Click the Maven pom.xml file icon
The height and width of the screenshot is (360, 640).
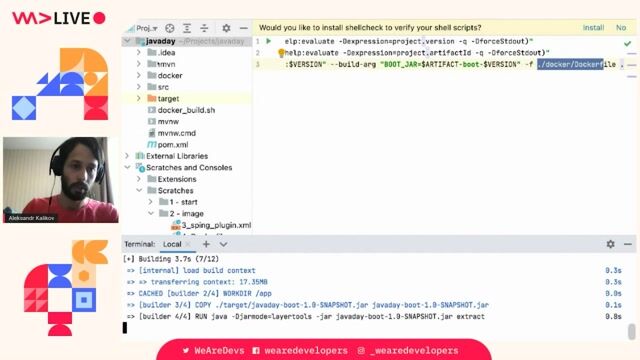(x=152, y=144)
